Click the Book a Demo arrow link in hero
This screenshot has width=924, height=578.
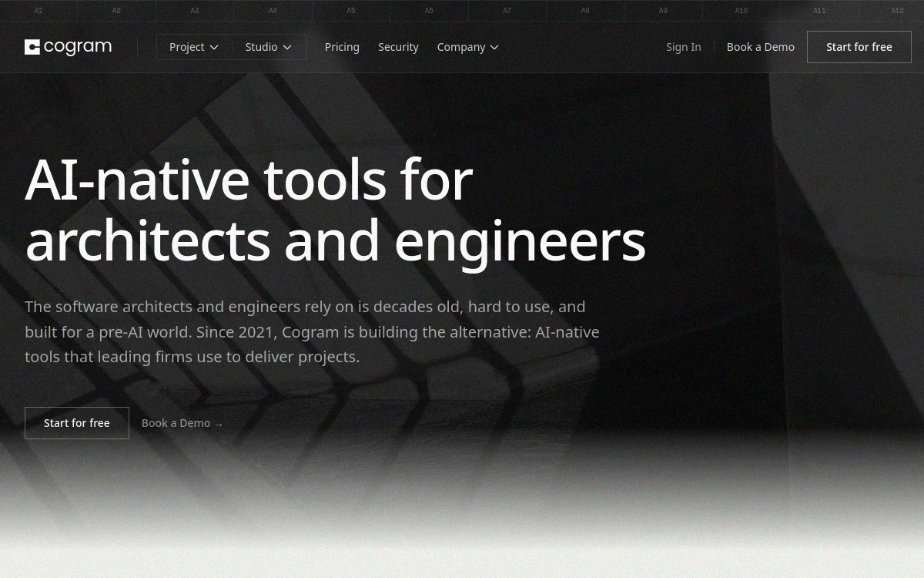pyautogui.click(x=182, y=423)
